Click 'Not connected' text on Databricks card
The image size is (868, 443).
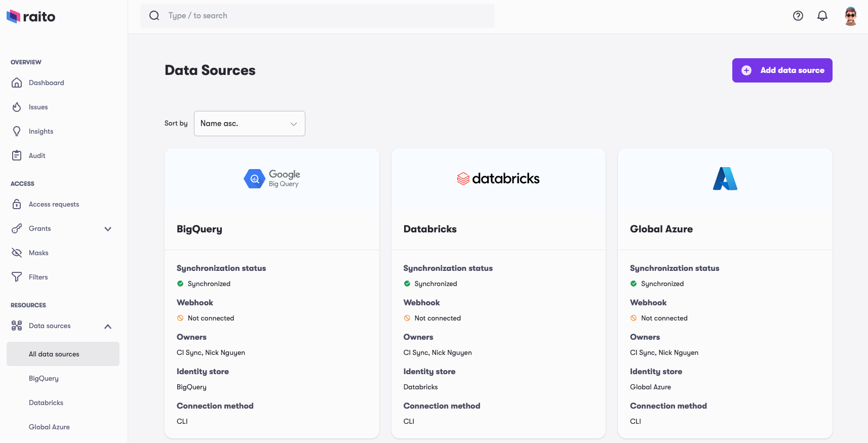tap(438, 318)
